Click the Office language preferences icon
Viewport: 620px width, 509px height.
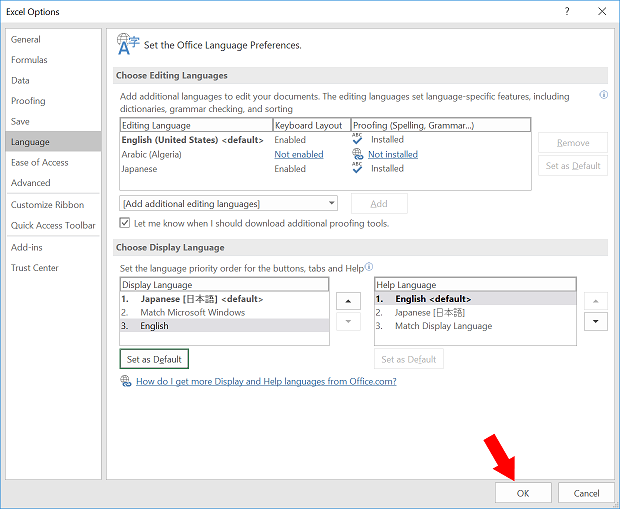(x=128, y=44)
